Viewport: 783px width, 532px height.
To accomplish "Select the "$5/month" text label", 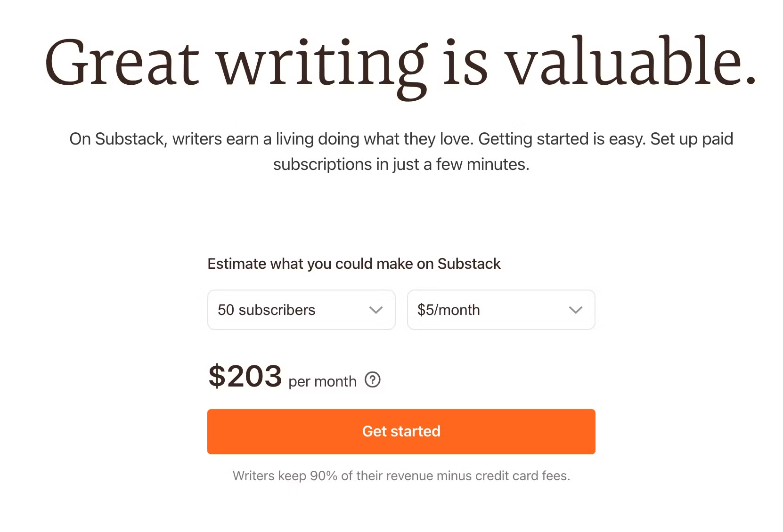I will (x=449, y=310).
